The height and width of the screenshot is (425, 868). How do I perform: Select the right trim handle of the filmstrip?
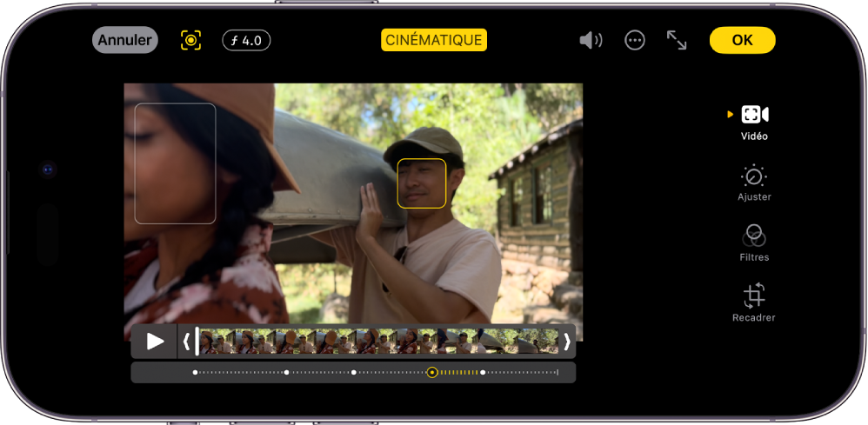click(567, 342)
